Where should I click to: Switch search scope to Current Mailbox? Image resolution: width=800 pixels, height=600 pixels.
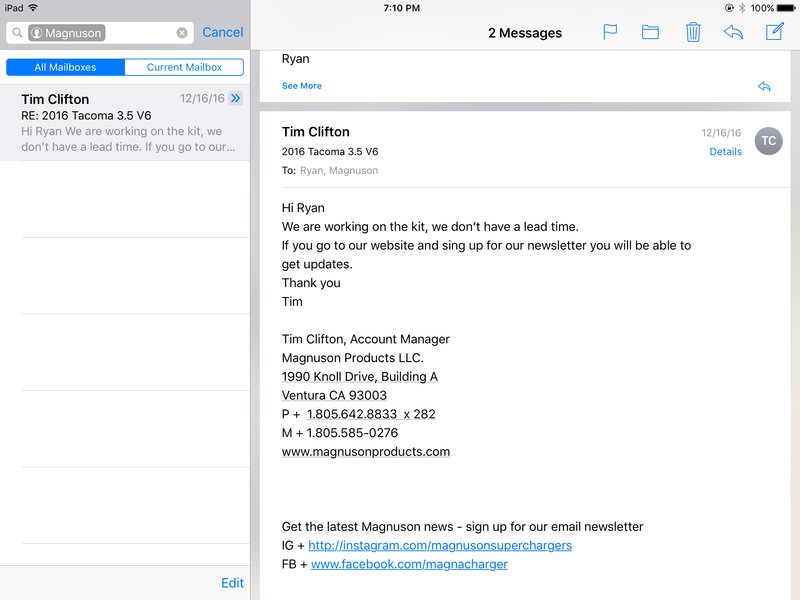184,67
